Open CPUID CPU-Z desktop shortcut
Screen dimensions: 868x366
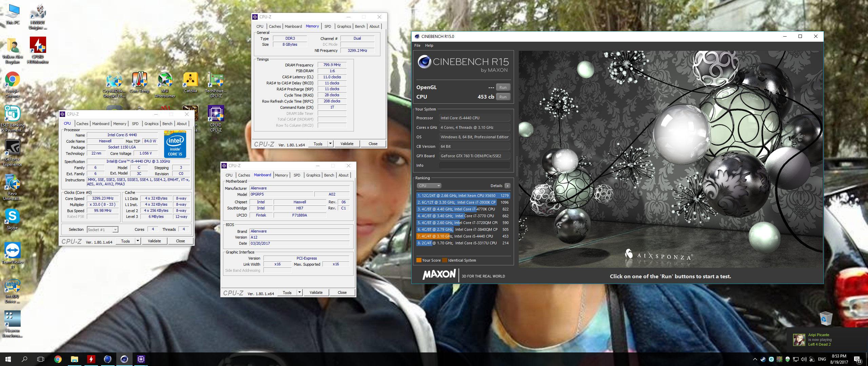click(216, 118)
